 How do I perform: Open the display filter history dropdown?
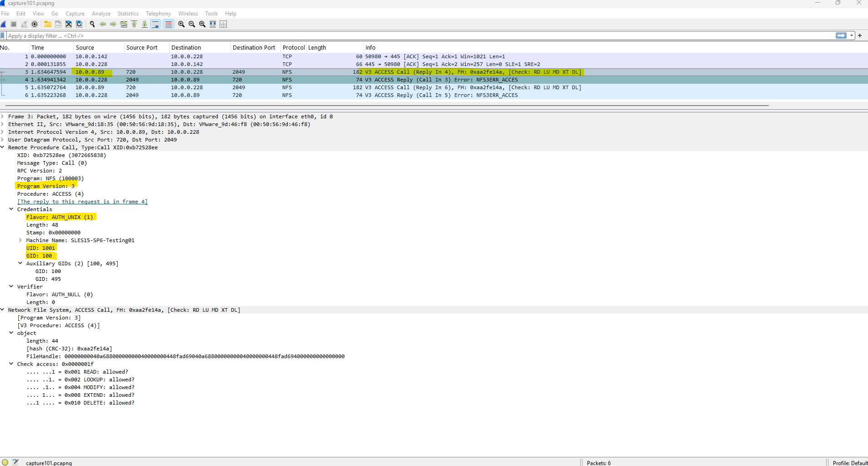pyautogui.click(x=852, y=35)
